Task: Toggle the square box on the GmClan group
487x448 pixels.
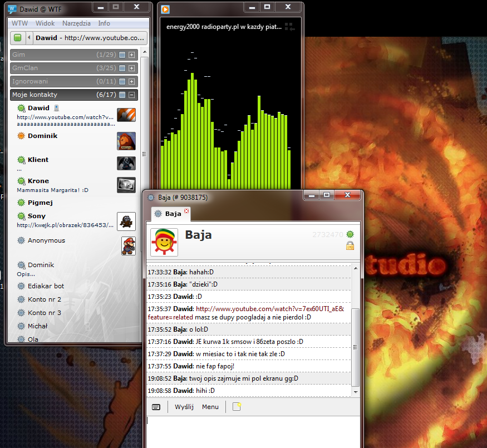Action: pos(122,68)
